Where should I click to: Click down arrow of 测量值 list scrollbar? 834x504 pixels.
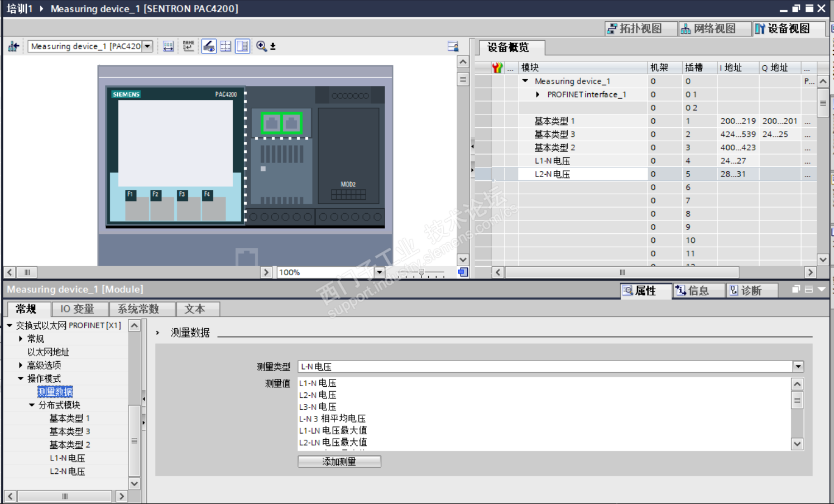pyautogui.click(x=797, y=444)
